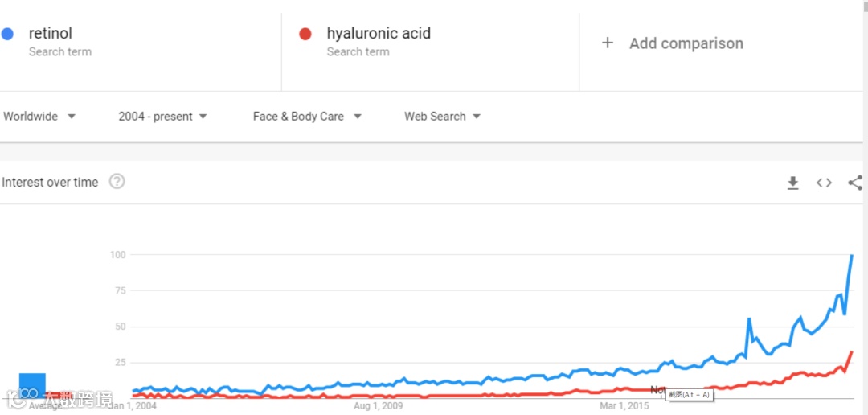868x415 pixels.
Task: Click the red dot beside hyaluronic acid
Action: pyautogui.click(x=305, y=34)
